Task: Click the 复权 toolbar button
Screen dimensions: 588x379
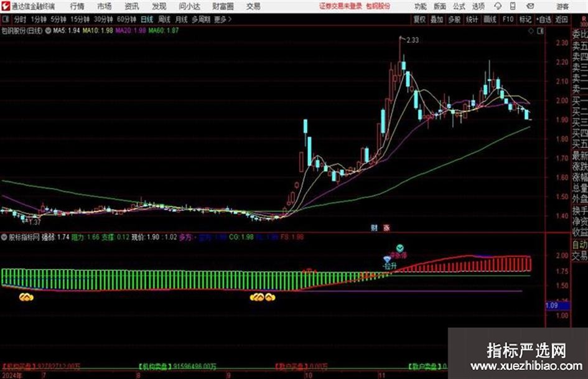Action: point(419,19)
